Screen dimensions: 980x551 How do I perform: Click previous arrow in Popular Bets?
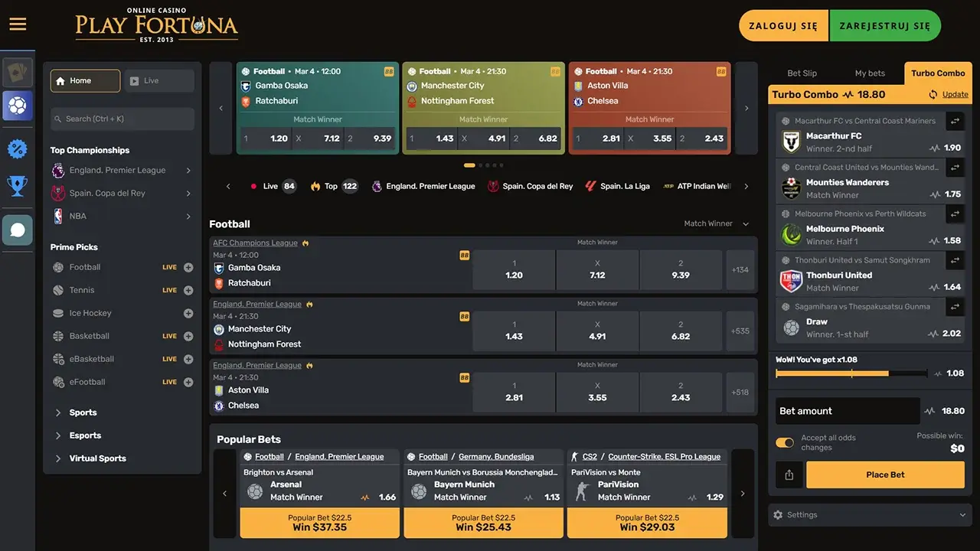pyautogui.click(x=225, y=494)
